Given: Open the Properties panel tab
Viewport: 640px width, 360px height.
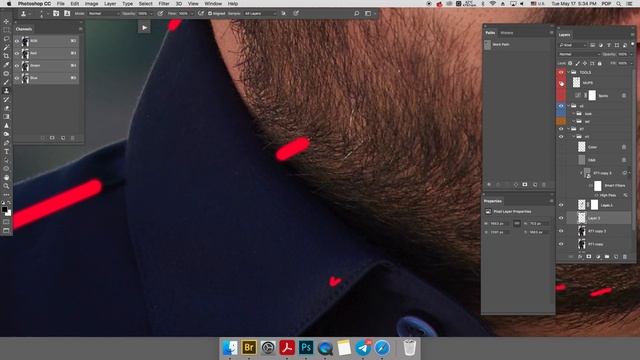Looking at the screenshot, I should coord(493,201).
